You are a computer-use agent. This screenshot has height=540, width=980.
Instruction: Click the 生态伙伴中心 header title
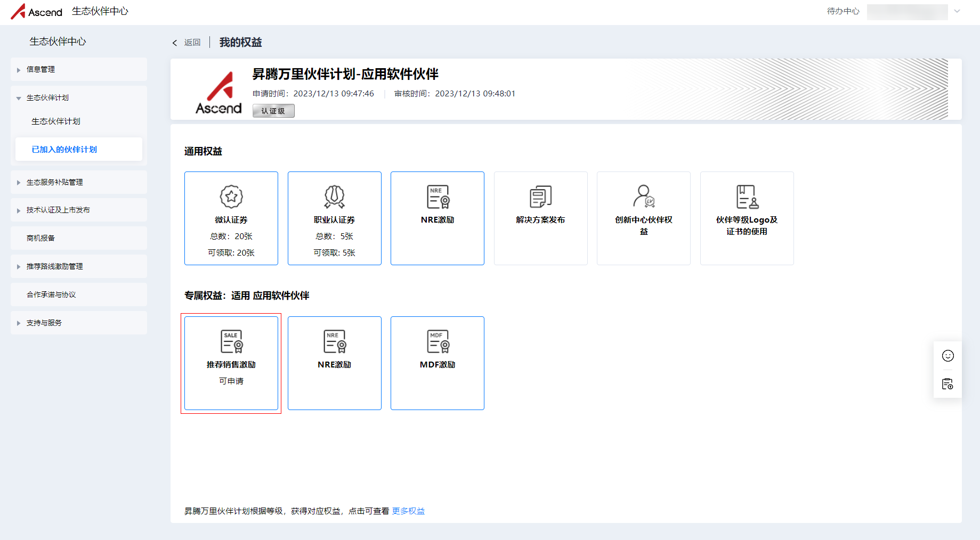100,11
